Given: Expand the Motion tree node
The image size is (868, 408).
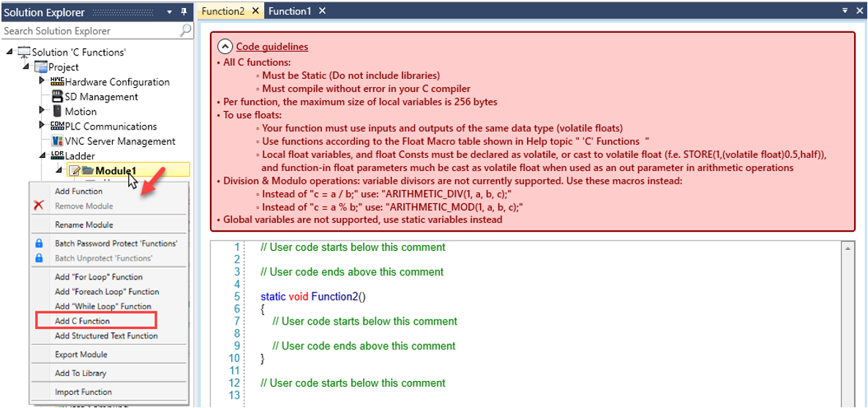Looking at the screenshot, I should click(x=42, y=111).
